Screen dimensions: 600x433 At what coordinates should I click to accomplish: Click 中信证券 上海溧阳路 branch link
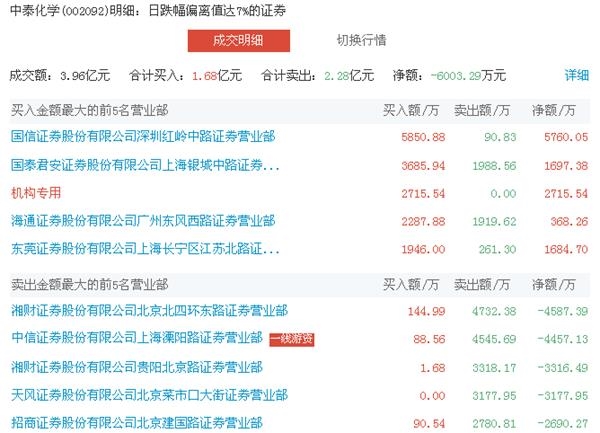coord(135,339)
